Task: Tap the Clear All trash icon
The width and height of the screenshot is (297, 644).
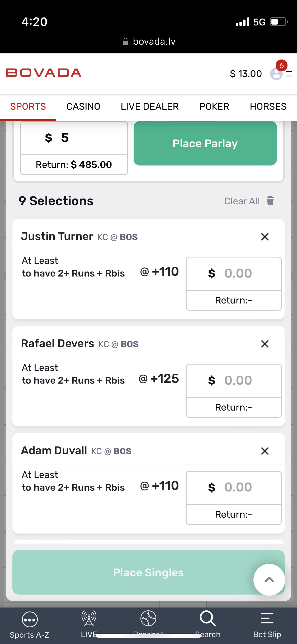Action: (270, 201)
